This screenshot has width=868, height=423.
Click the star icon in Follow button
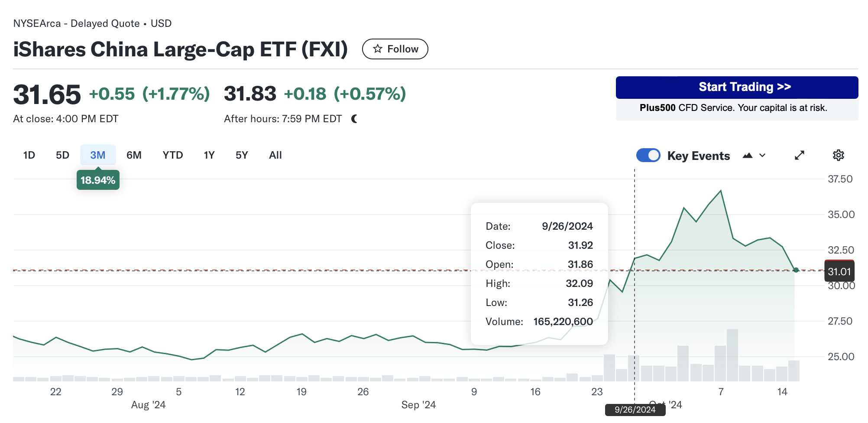378,49
